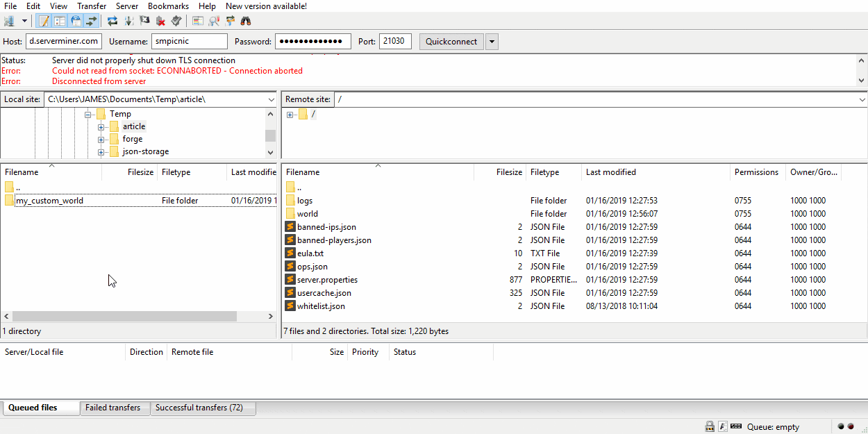Open the Local site path dropdown
The height and width of the screenshot is (434, 868).
[x=270, y=99]
